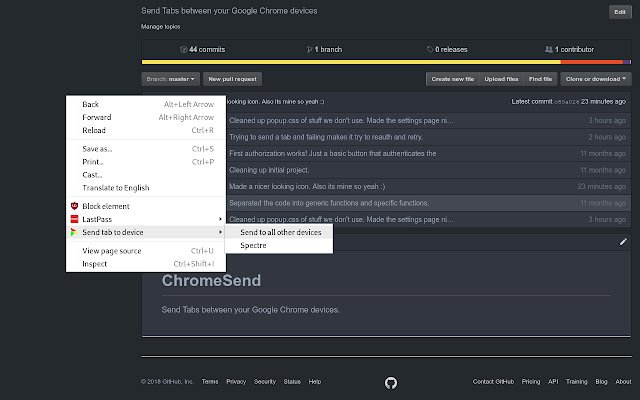This screenshot has width=640, height=400.
Task: Choose Reload from the context menu
Action: (x=146, y=131)
